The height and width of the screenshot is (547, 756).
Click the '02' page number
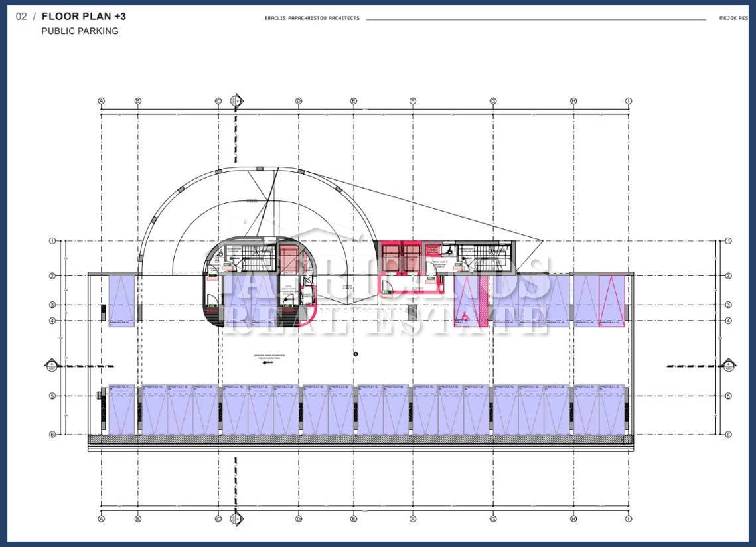pyautogui.click(x=21, y=16)
